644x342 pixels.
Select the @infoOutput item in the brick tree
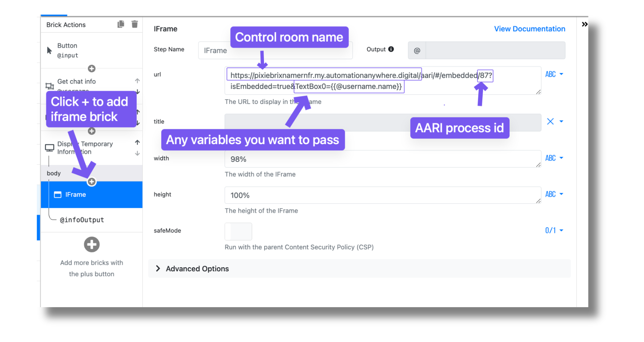82,220
